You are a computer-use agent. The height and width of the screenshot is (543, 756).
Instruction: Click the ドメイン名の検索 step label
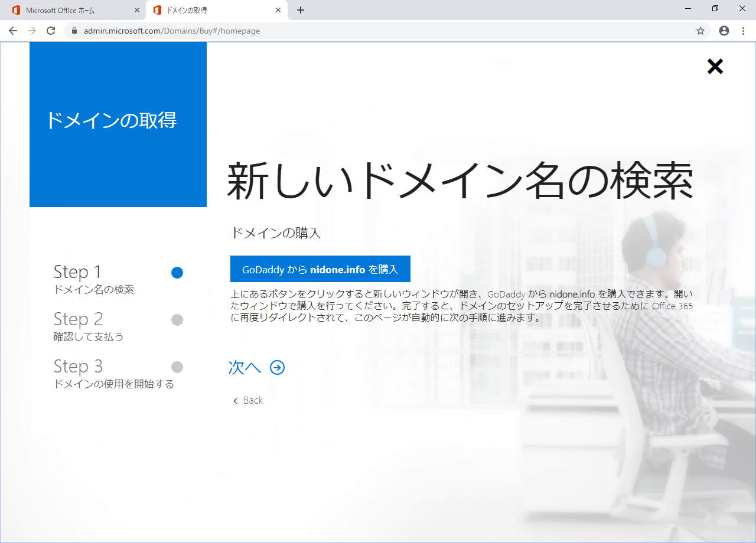click(x=93, y=290)
